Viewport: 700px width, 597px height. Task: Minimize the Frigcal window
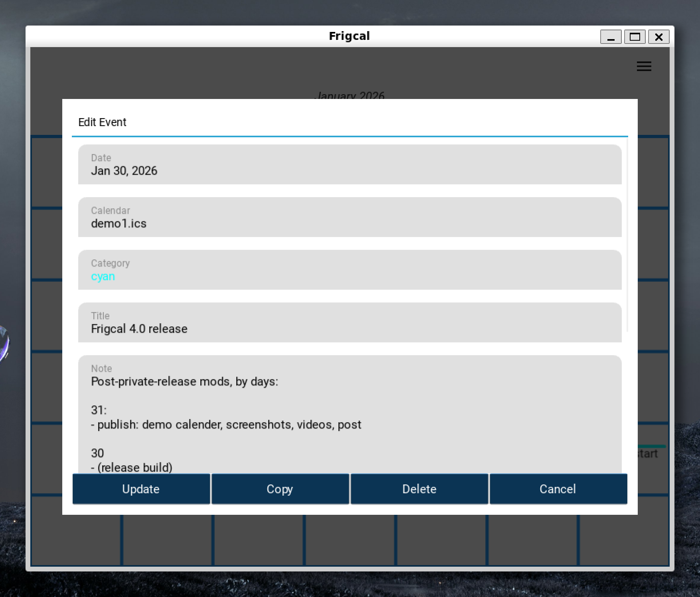tap(611, 37)
